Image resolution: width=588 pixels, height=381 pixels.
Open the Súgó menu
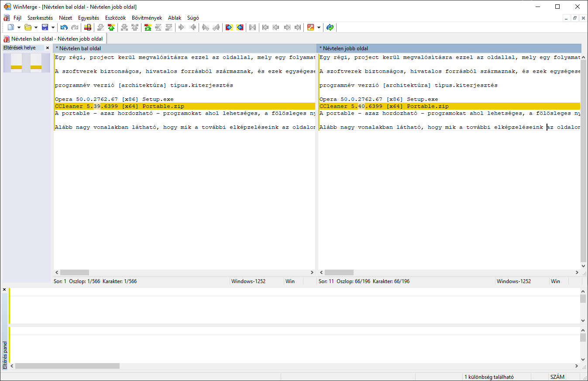pos(193,18)
